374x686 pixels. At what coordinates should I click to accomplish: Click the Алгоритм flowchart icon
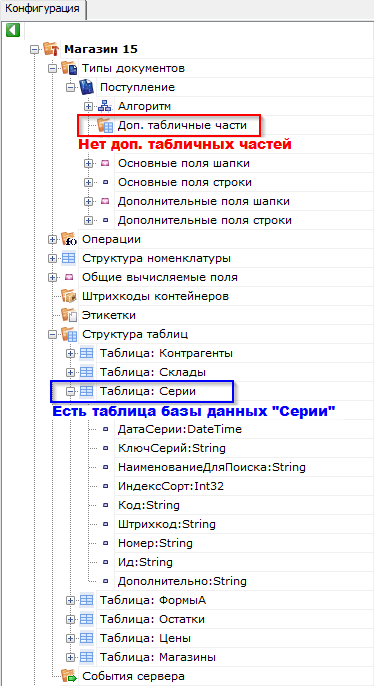point(105,106)
